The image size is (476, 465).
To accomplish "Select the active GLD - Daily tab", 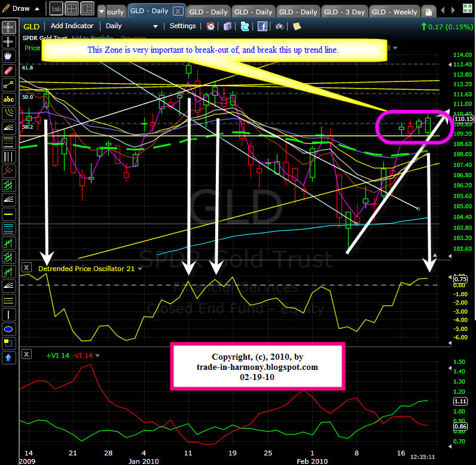I will click(149, 11).
